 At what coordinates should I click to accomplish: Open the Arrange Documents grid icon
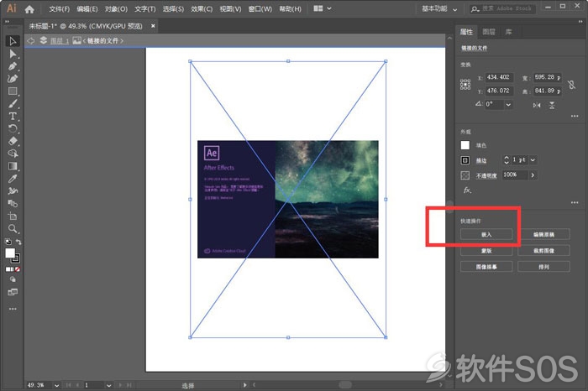318,8
